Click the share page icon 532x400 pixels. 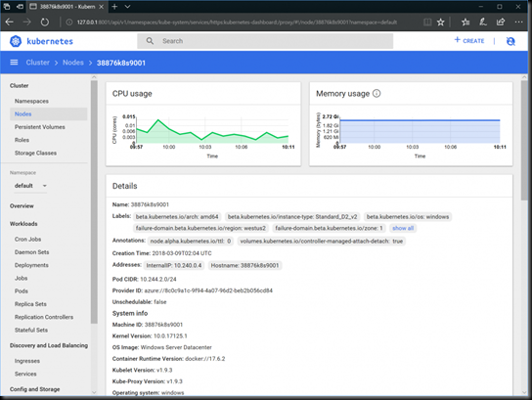coord(501,22)
